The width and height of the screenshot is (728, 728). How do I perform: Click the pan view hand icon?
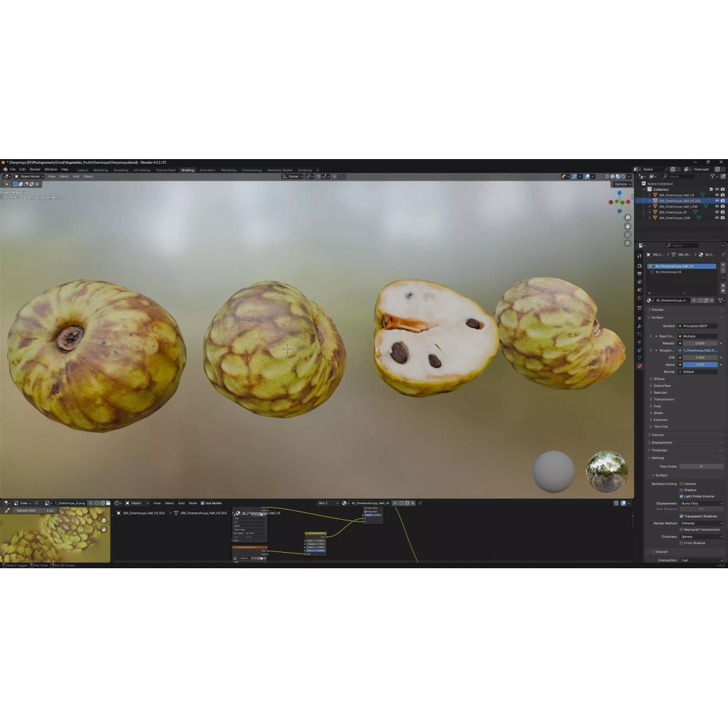click(628, 226)
